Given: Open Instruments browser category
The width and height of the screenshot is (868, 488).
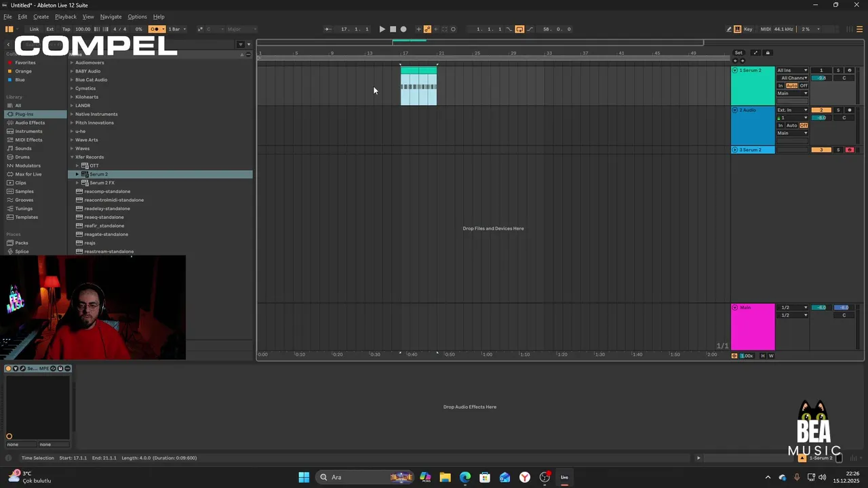Looking at the screenshot, I should [28, 131].
